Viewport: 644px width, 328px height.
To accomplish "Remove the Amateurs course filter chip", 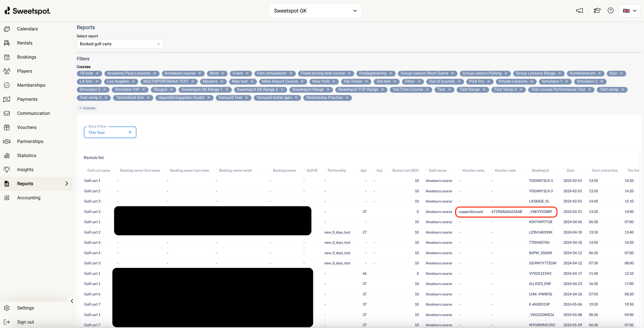I will 200,73.
